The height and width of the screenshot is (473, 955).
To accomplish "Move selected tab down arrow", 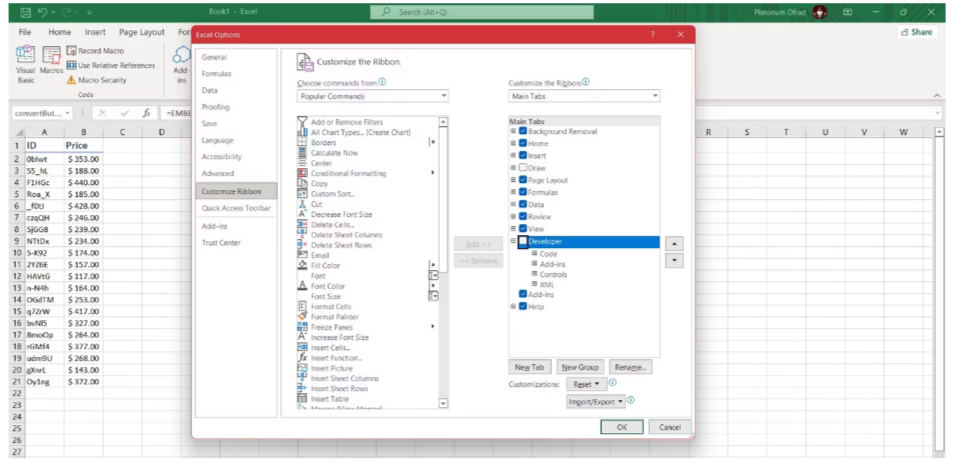I will 674,261.
